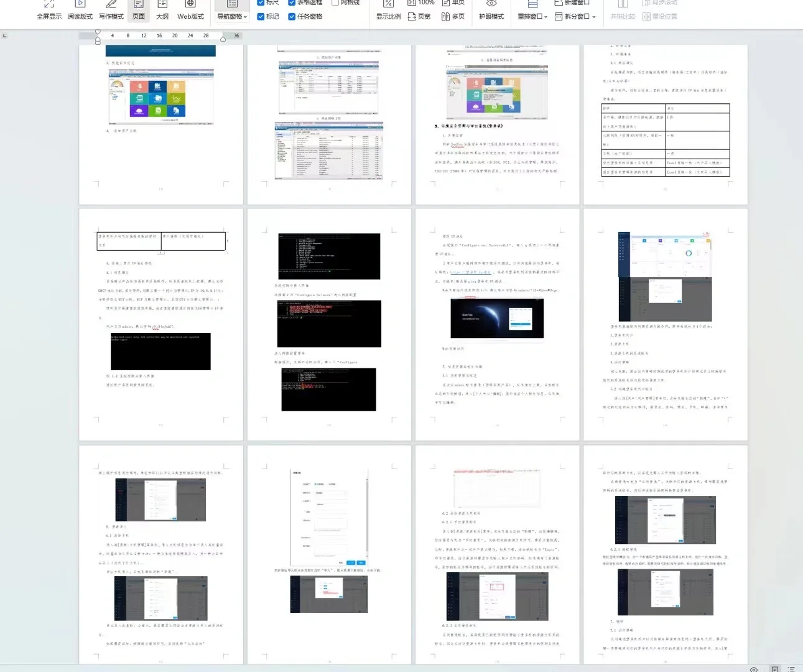
Task: Switch to Web版式 layout view
Action: tap(190, 11)
